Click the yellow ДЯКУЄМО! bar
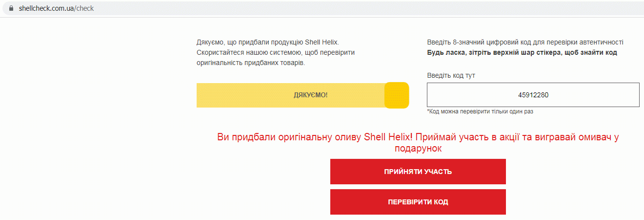Viewport: 644px width, 220px height. [x=302, y=95]
